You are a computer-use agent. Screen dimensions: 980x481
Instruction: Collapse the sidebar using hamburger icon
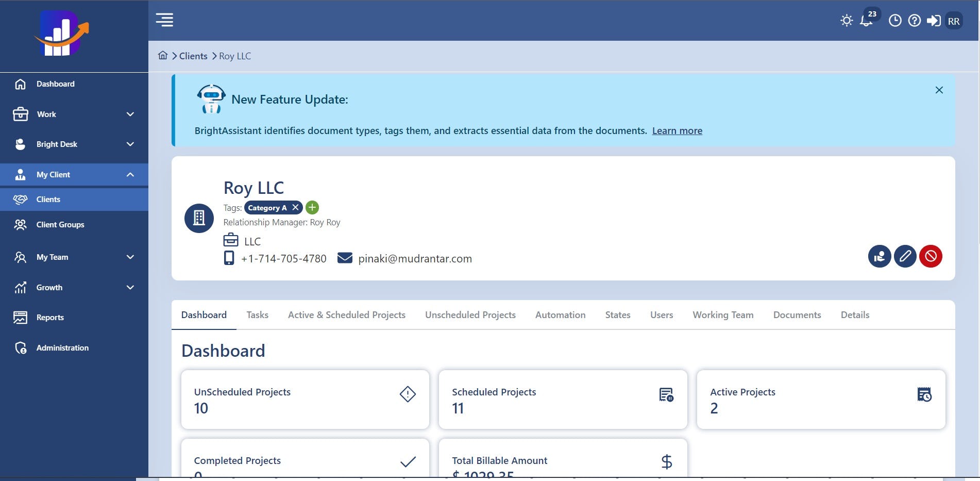click(164, 20)
